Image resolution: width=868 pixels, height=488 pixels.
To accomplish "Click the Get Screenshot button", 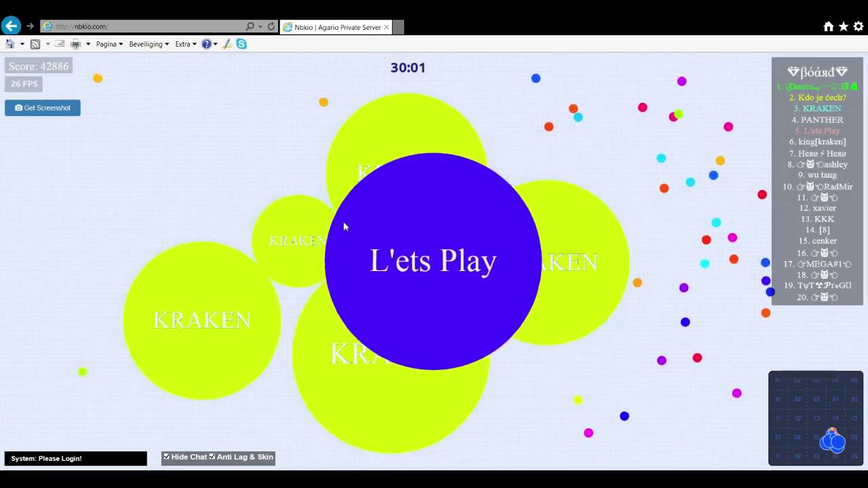I will click(x=43, y=108).
